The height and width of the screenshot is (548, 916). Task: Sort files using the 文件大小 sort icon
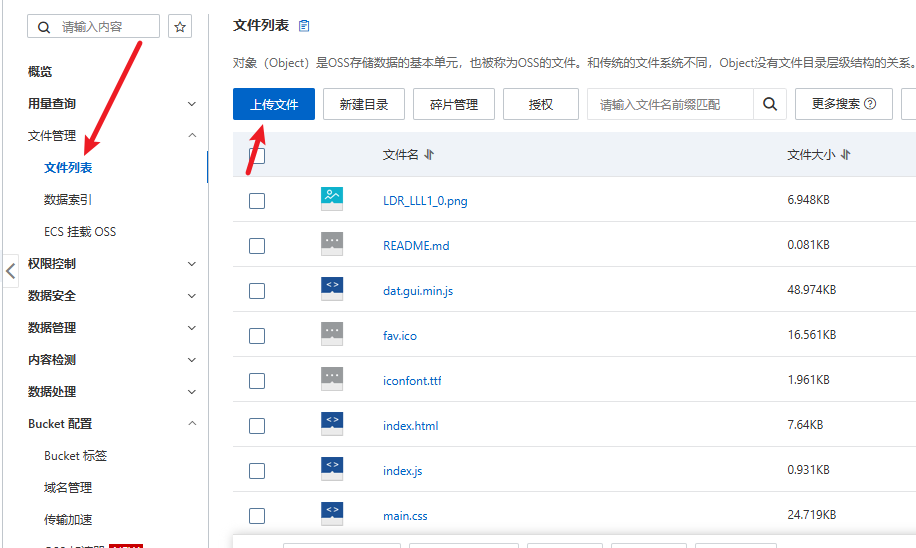(845, 155)
